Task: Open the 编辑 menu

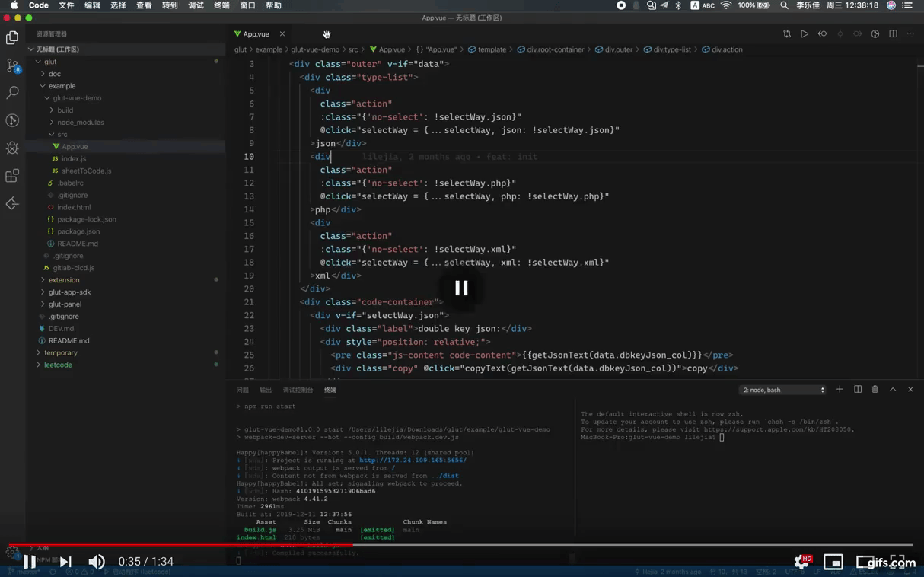Action: click(92, 5)
